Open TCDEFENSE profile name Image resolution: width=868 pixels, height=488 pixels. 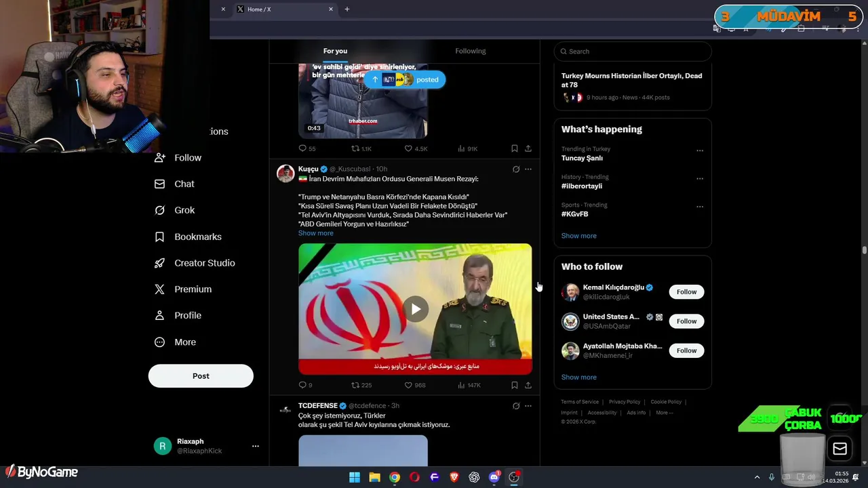(318, 406)
